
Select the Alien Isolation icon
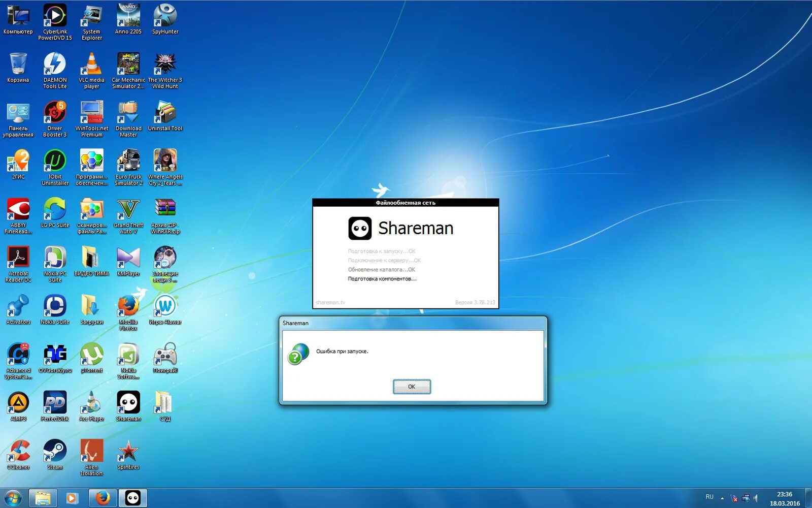(92, 457)
